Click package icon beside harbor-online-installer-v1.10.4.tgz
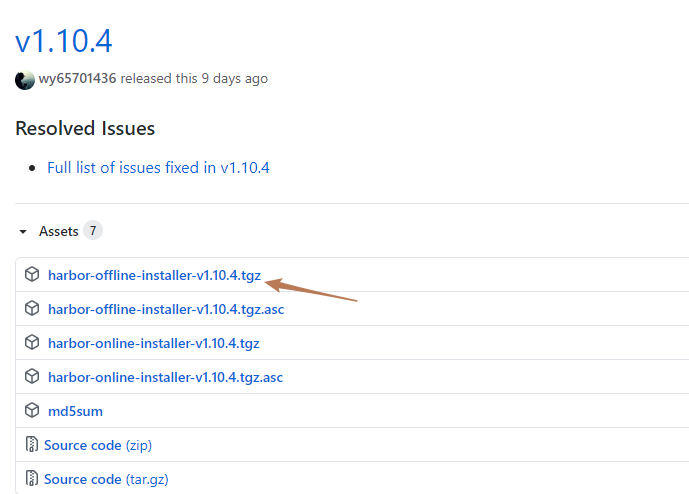689x494 pixels. coord(32,342)
